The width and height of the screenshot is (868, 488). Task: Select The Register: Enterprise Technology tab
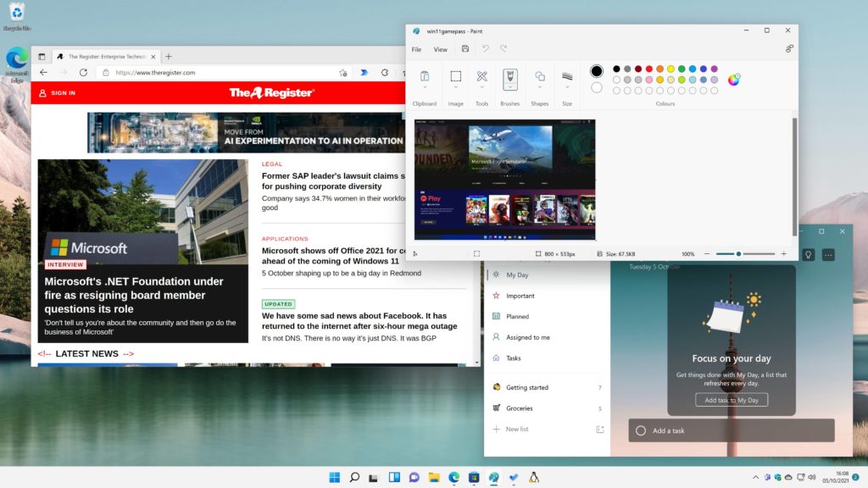(x=106, y=57)
